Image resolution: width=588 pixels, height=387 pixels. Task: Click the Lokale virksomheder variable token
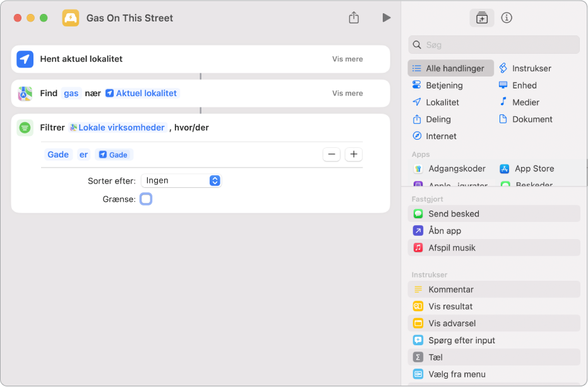(117, 128)
